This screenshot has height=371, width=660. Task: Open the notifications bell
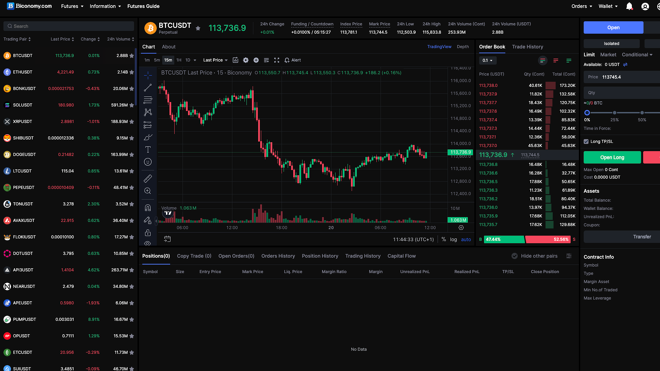point(629,6)
